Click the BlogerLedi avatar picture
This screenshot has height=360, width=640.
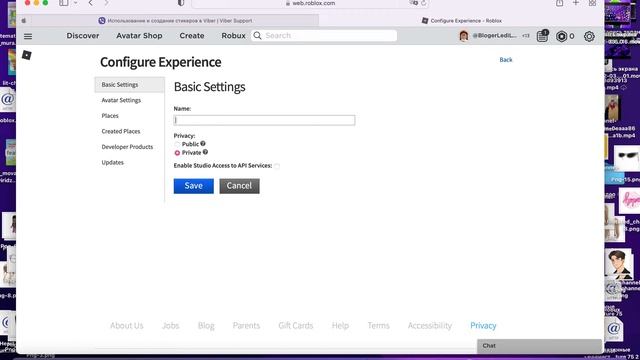tap(464, 36)
